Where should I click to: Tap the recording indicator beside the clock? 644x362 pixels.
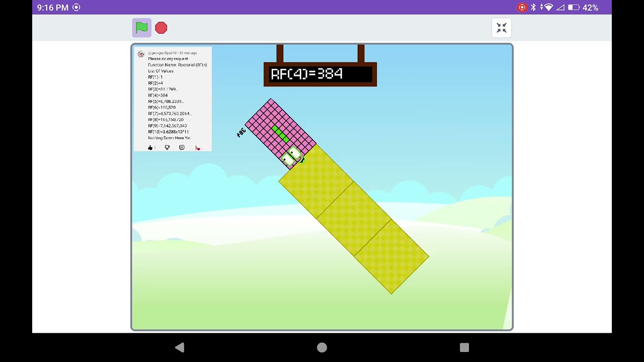(76, 8)
